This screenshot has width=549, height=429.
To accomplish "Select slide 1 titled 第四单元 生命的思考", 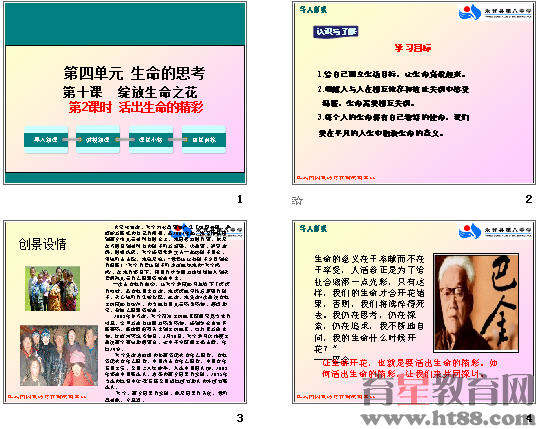I will (x=125, y=93).
